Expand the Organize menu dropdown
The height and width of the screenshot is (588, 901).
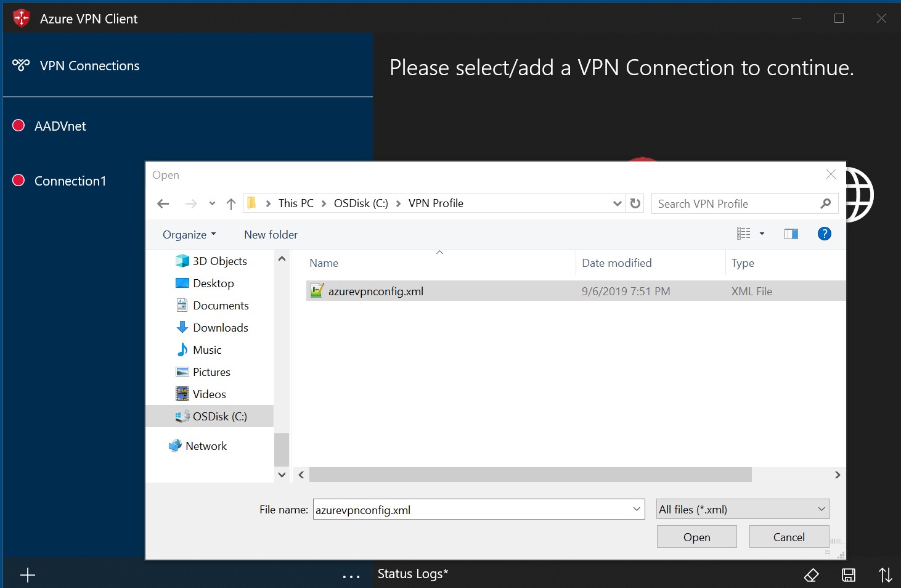tap(189, 234)
